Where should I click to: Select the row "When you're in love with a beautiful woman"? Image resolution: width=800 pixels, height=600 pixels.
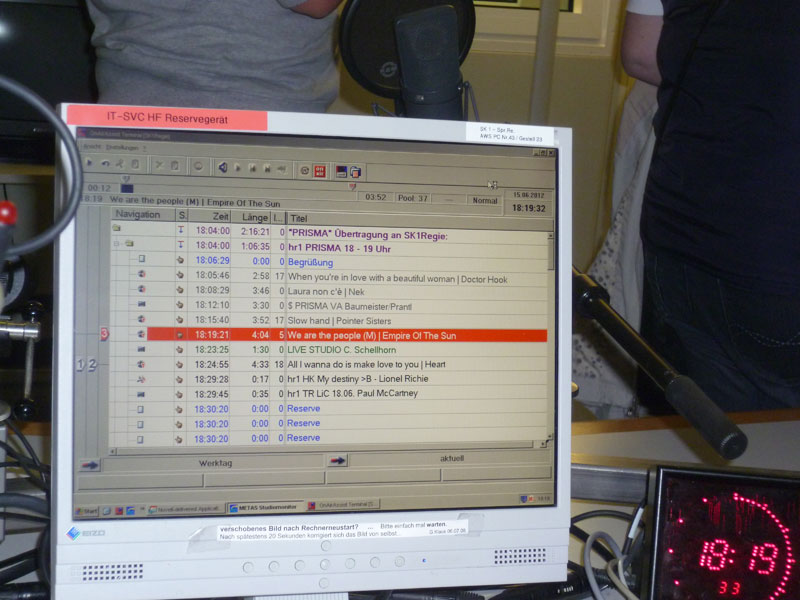(x=329, y=277)
